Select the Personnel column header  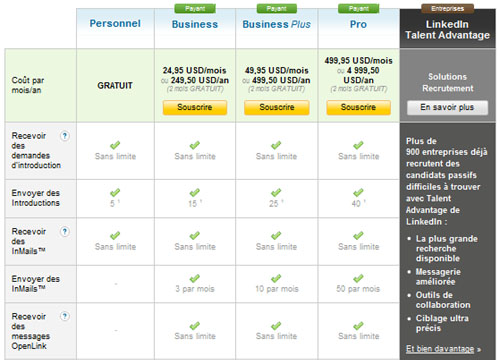[x=115, y=24]
